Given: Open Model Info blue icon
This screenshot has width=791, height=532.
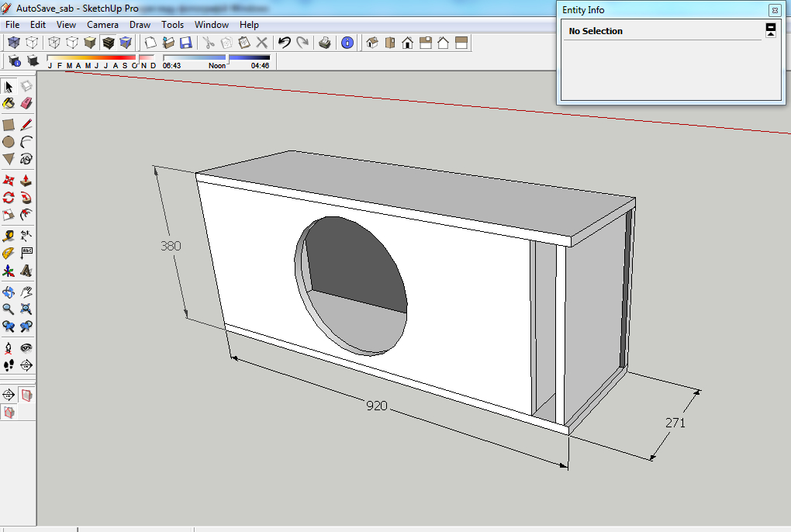Looking at the screenshot, I should 347,43.
